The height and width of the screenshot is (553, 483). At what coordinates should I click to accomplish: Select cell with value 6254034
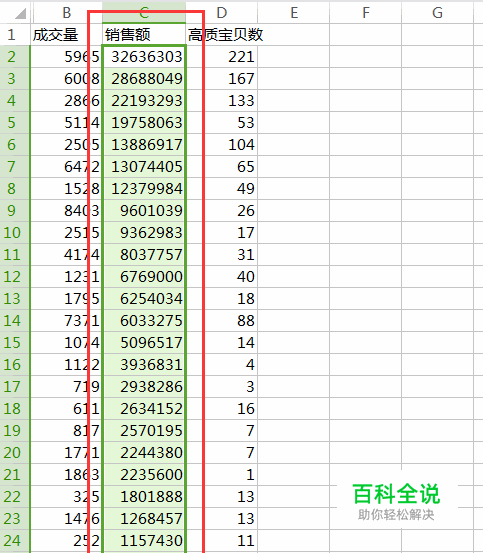pos(144,298)
